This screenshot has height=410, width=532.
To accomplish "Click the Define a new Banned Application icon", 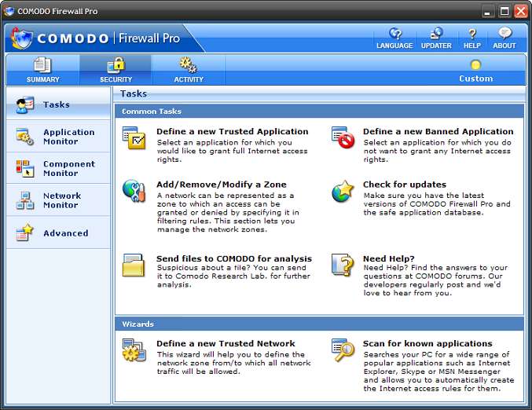I will point(343,137).
